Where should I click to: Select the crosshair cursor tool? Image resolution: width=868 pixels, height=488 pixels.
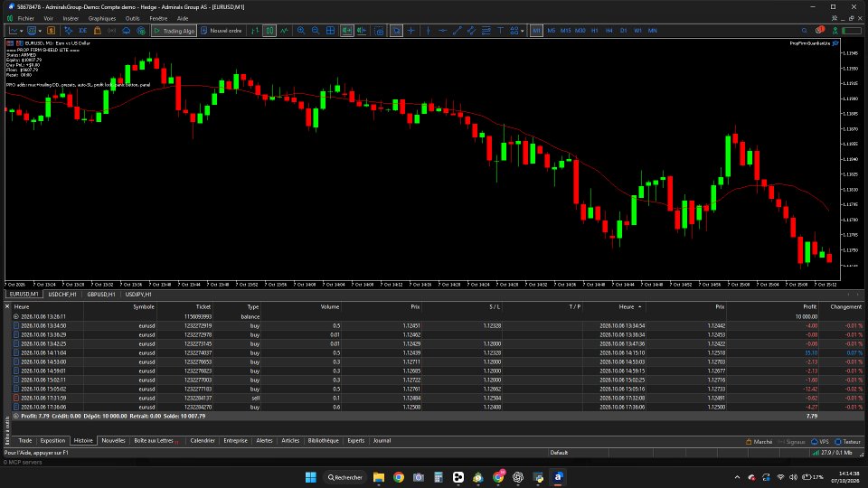click(x=410, y=31)
